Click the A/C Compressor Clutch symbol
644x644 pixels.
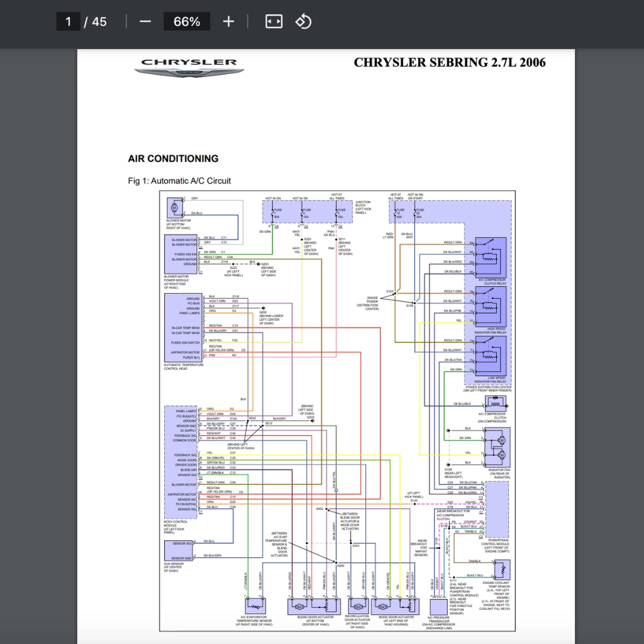pos(496,403)
